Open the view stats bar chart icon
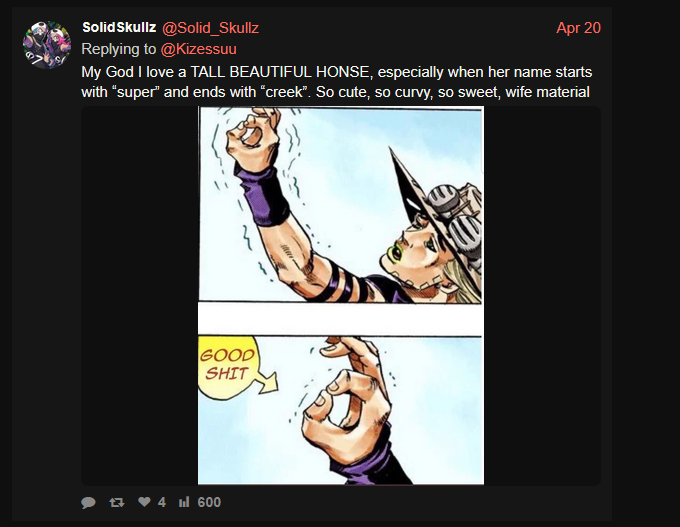 click(184, 502)
